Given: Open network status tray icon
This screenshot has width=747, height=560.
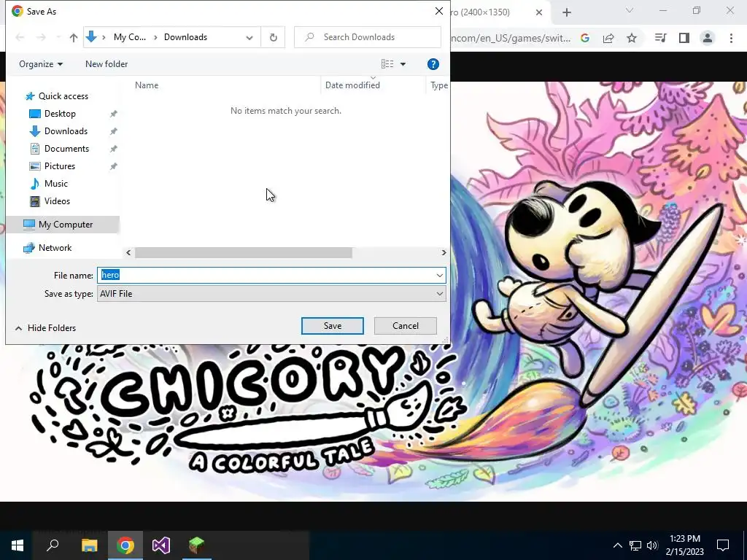Looking at the screenshot, I should coord(635,545).
